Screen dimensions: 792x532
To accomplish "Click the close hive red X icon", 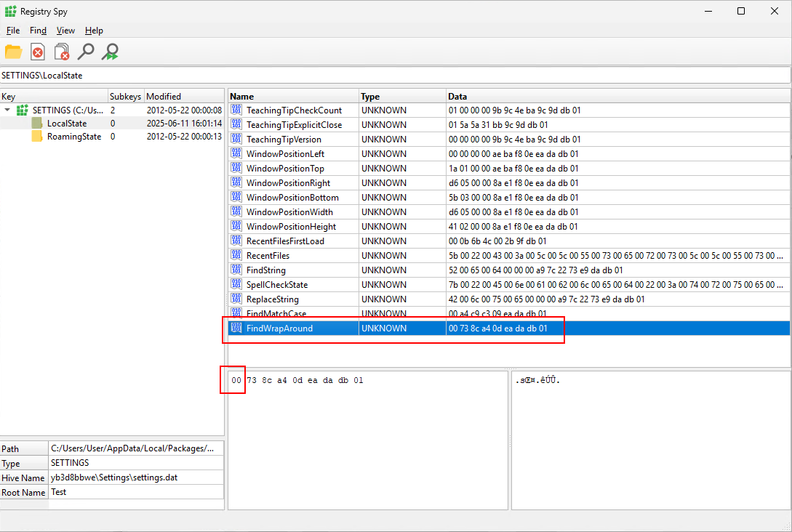I will click(x=38, y=52).
